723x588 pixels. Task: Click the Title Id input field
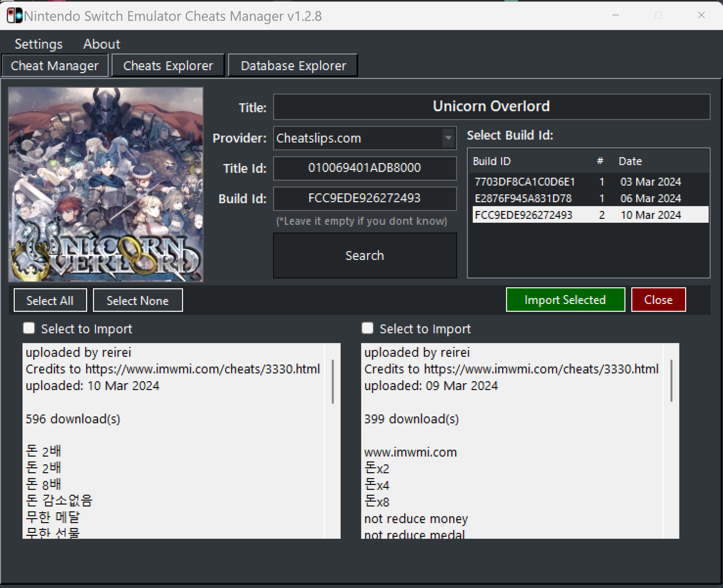(365, 168)
